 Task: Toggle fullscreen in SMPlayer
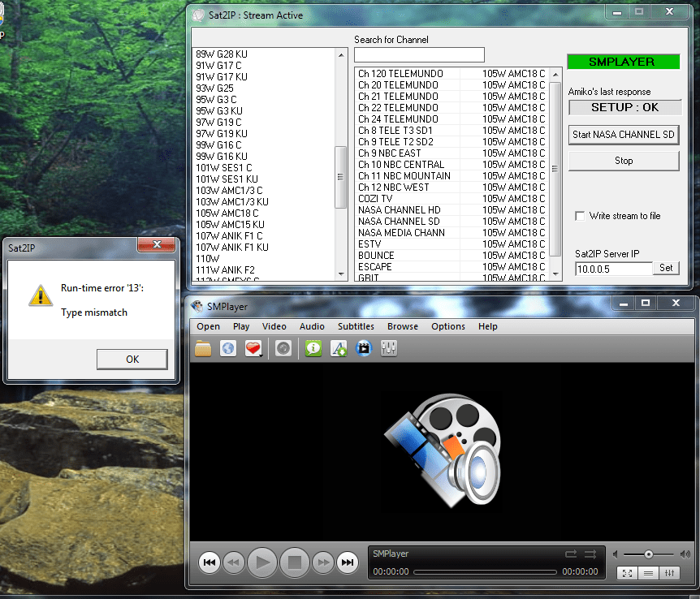pos(627,573)
